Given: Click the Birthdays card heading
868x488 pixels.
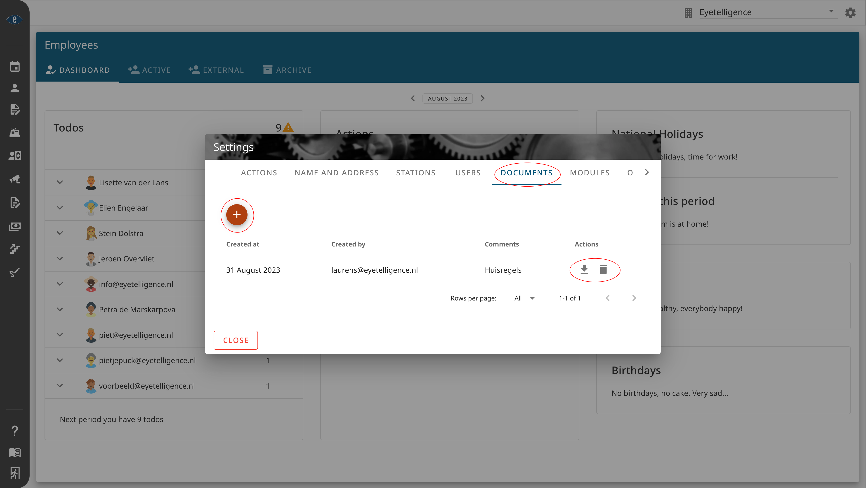Looking at the screenshot, I should click(x=636, y=371).
